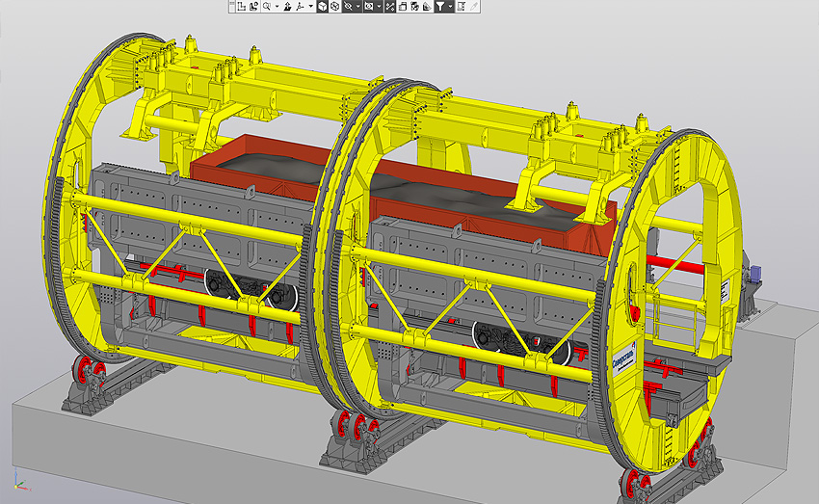Click the pencil icon at toolbar end
This screenshot has width=819, height=504.
pos(475,6)
